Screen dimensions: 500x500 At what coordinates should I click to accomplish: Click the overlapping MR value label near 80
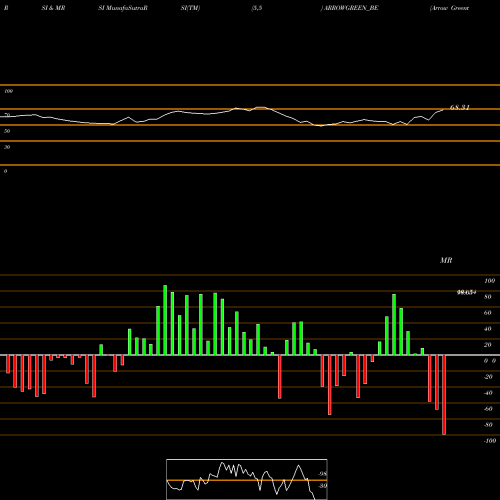tap(466, 293)
